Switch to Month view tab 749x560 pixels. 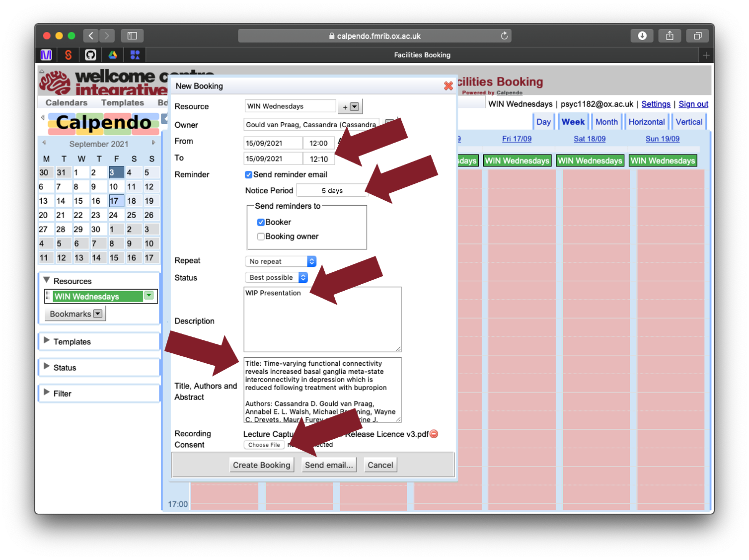(606, 122)
